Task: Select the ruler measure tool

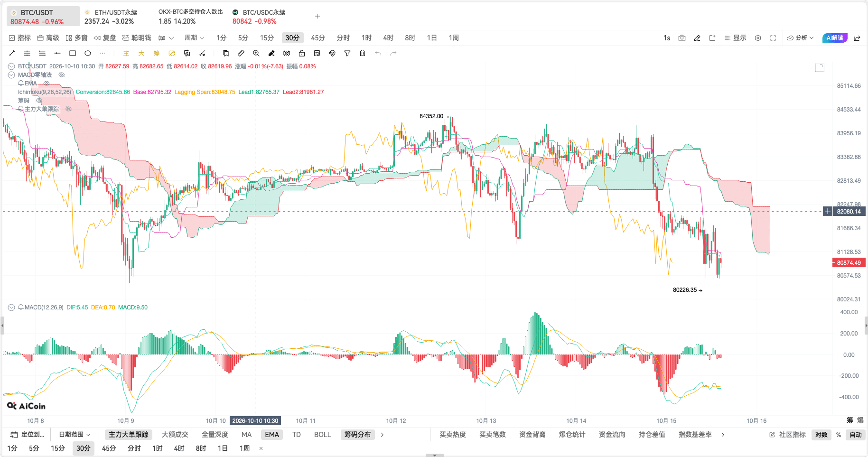Action: pos(241,53)
